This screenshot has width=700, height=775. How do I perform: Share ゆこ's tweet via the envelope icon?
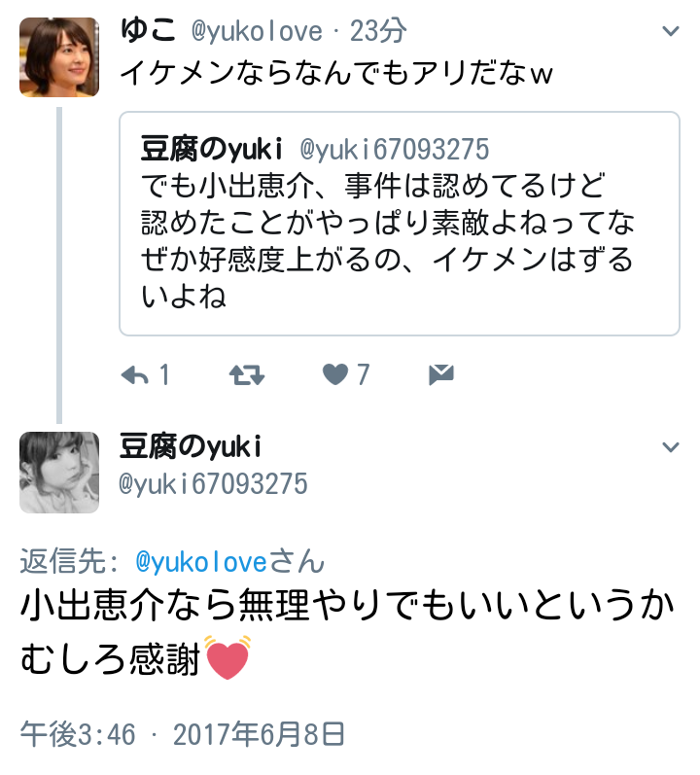(x=441, y=374)
